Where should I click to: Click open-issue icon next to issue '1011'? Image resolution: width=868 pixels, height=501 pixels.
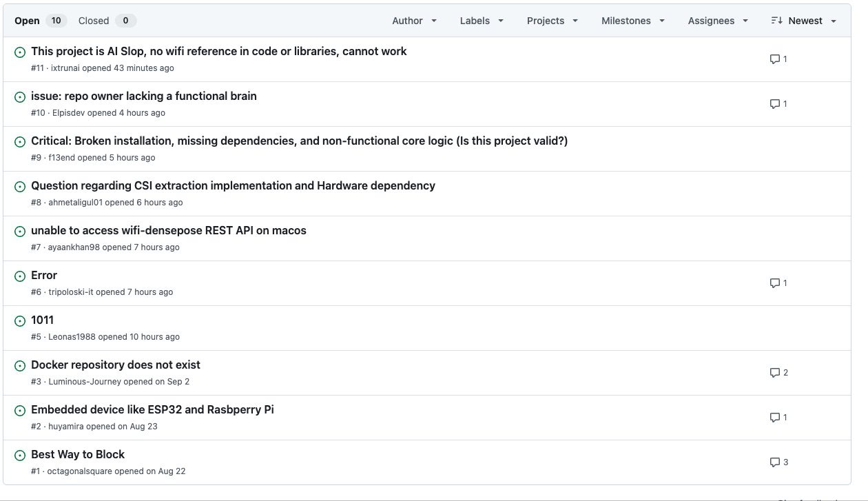(20, 320)
